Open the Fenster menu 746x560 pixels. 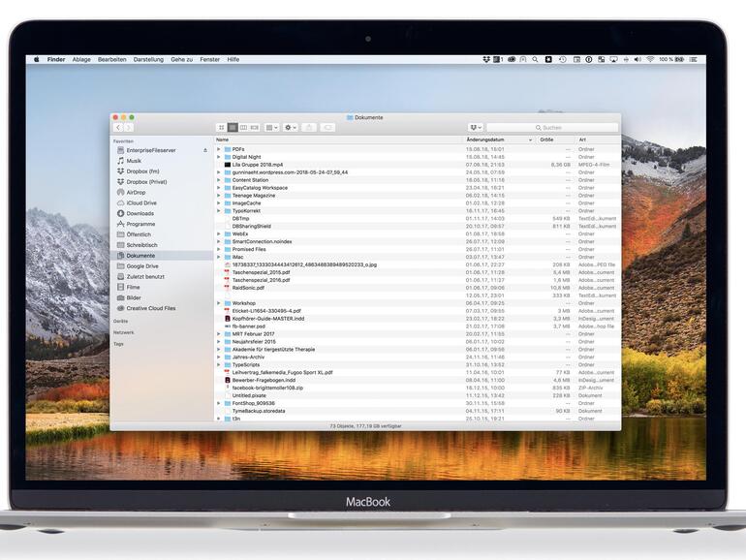tap(210, 59)
